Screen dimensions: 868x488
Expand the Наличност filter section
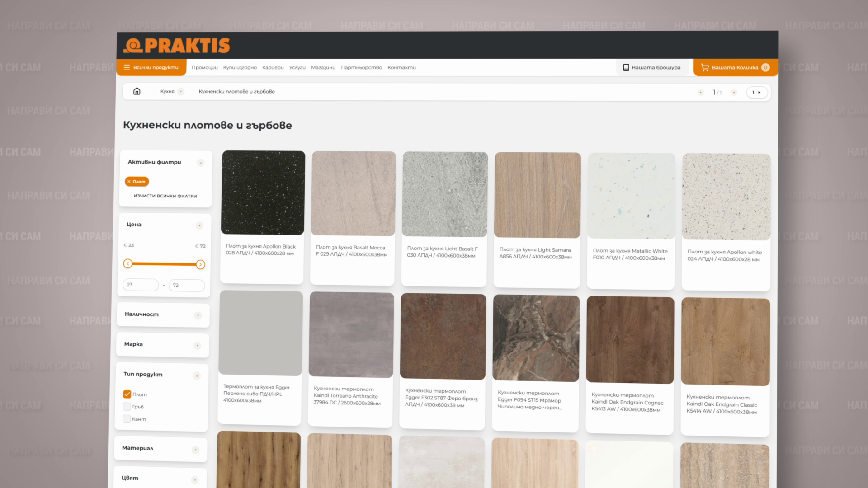point(163,315)
